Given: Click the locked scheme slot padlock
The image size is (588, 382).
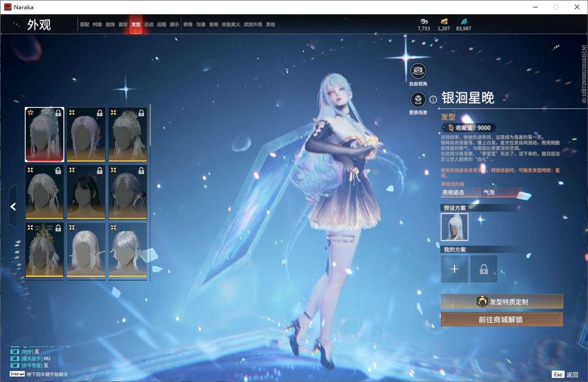Looking at the screenshot, I should [484, 269].
